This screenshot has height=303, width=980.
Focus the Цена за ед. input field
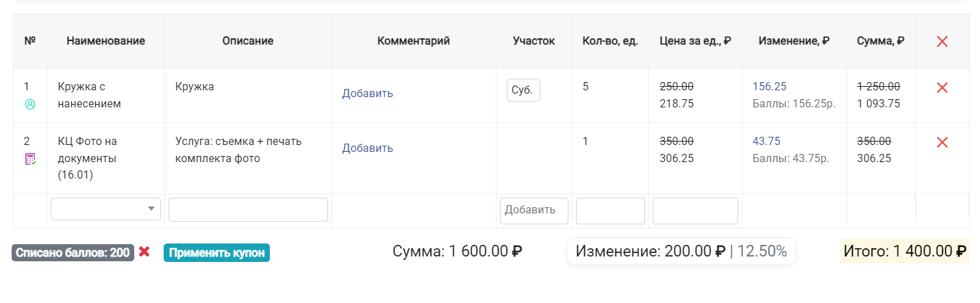pyautogui.click(x=695, y=211)
